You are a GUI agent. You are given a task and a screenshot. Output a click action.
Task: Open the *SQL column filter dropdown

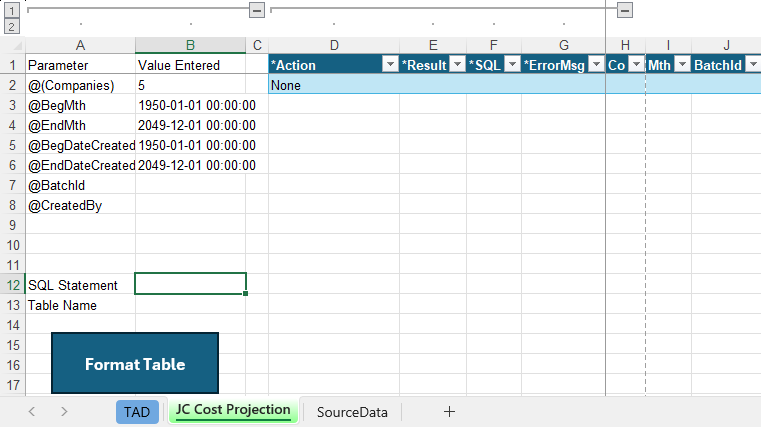point(513,64)
